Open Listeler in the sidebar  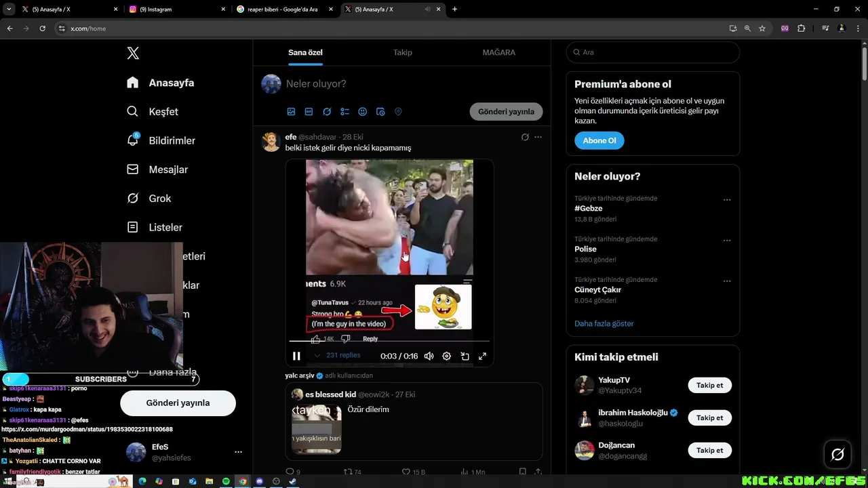[x=155, y=228]
